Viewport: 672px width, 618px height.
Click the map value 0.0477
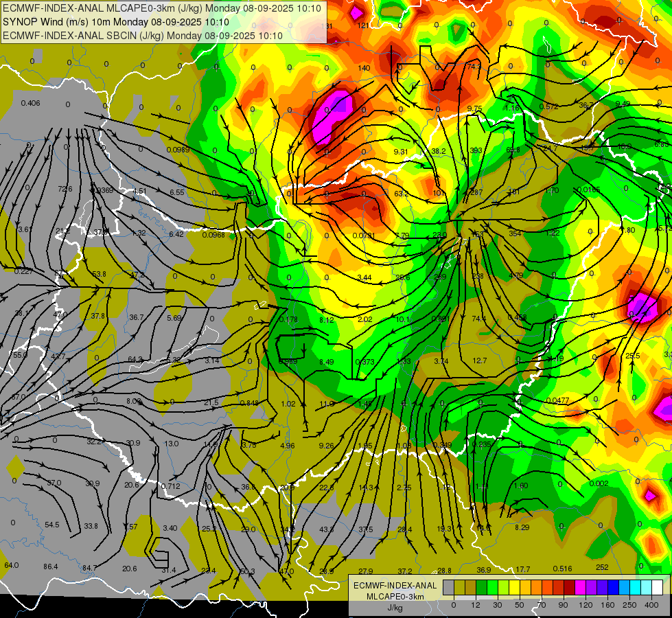(557, 400)
